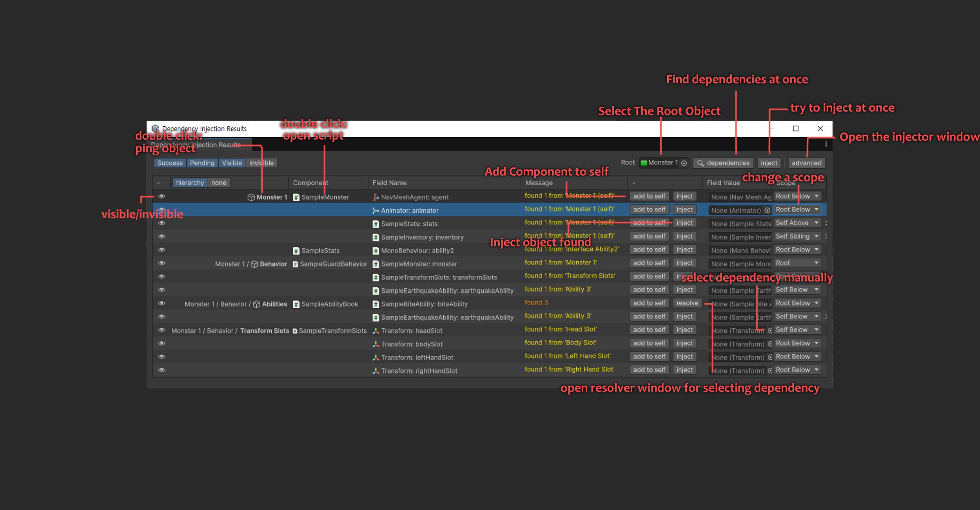This screenshot has height=510, width=980.
Task: Click the Transform headSlot field icon
Action: click(376, 331)
